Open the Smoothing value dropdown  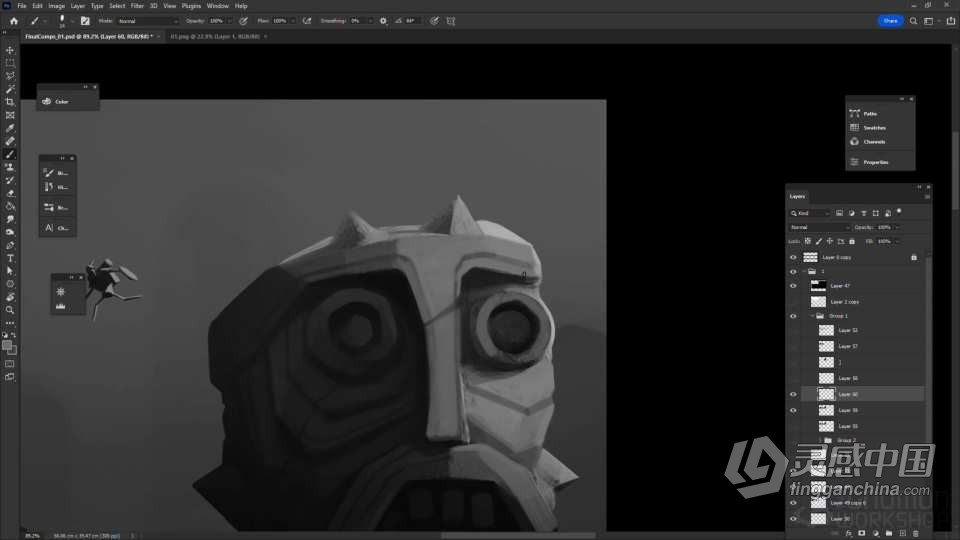coord(370,21)
